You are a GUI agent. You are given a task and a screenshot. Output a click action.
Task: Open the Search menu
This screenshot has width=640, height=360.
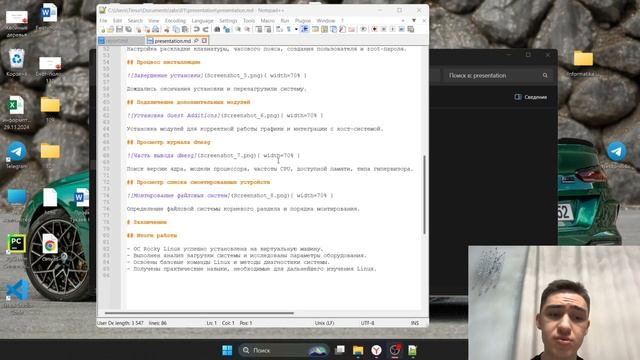click(135, 20)
